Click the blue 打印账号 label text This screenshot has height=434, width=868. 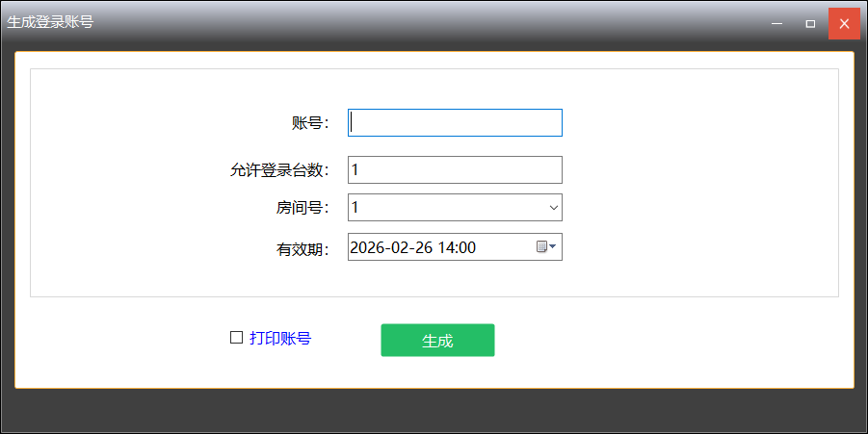click(x=280, y=339)
